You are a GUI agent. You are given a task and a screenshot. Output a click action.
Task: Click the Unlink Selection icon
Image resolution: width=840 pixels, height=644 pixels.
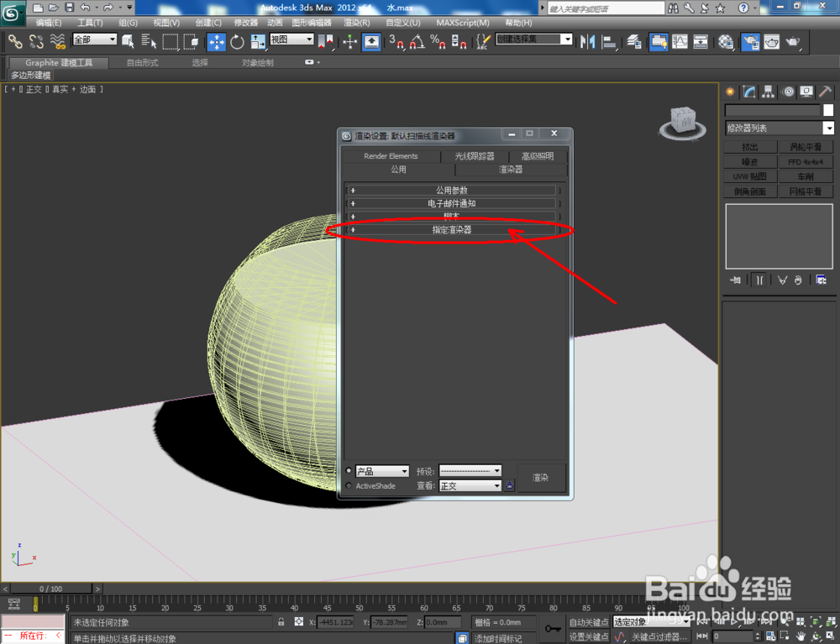click(36, 41)
